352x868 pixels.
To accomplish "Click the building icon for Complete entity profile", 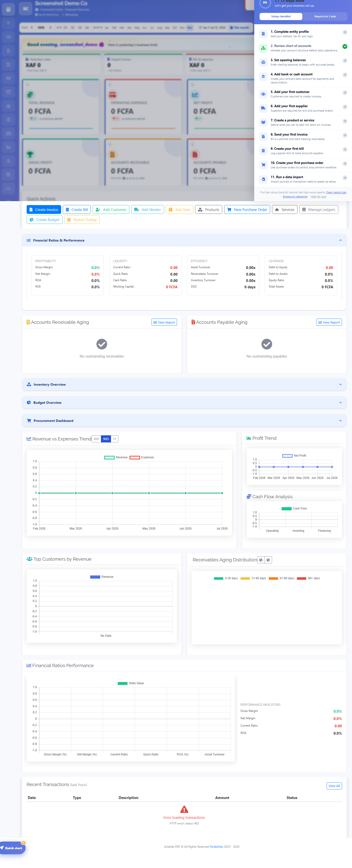I will (x=263, y=34).
